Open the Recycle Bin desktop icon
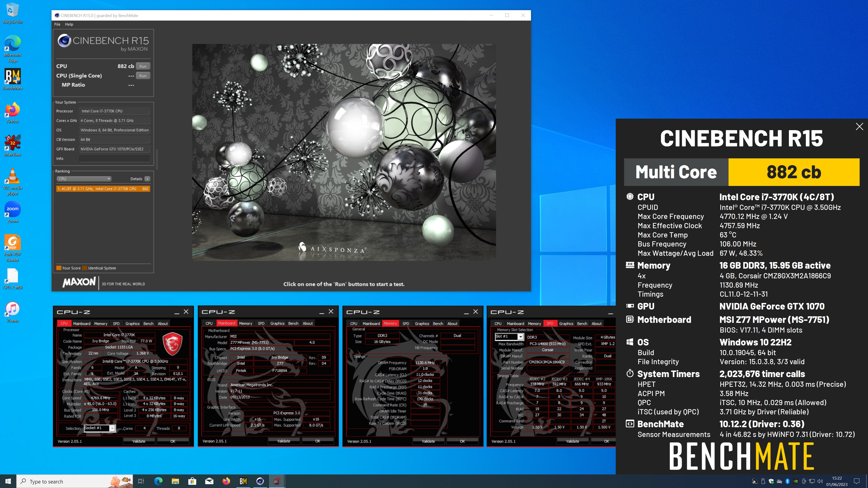The height and width of the screenshot is (488, 868). [x=12, y=14]
